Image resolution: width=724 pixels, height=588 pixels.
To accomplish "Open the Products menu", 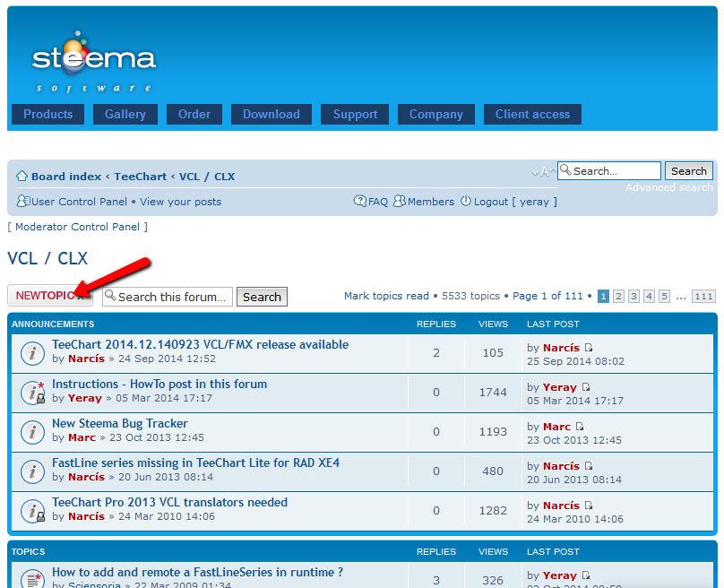I will (x=48, y=114).
